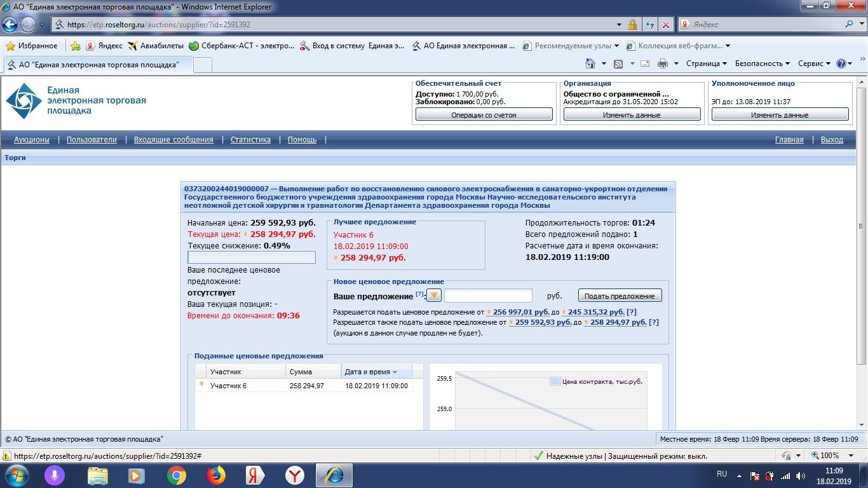Click the Выход link
Screen dimensions: 868x488
click(x=831, y=140)
